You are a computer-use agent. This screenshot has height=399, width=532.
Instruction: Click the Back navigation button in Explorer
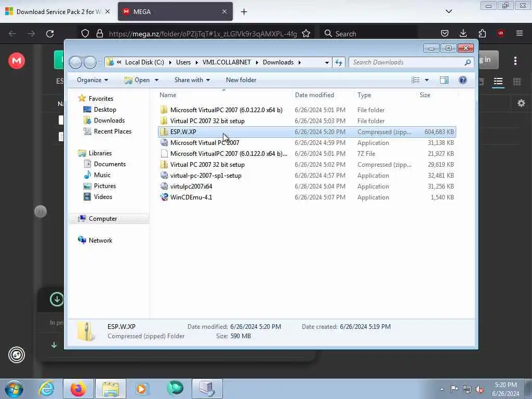pos(76,62)
